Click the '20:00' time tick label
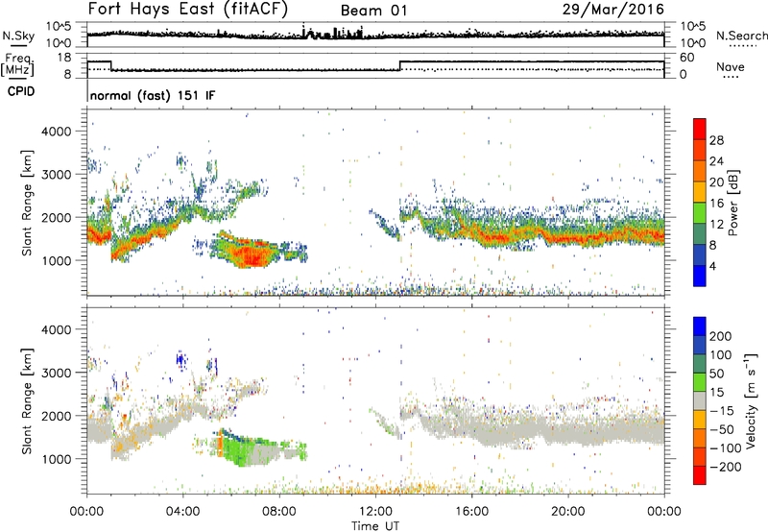This screenshot has height=532, width=768. click(x=568, y=512)
